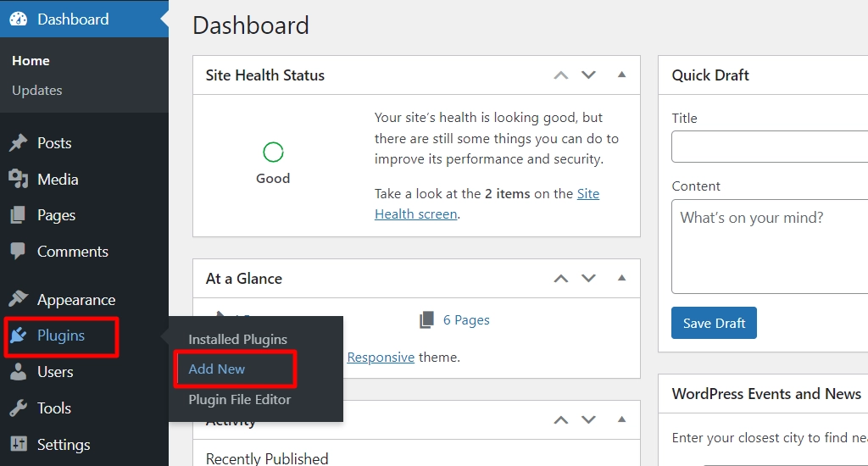The image size is (868, 466).
Task: Move Site Health Status panel up
Action: click(561, 75)
